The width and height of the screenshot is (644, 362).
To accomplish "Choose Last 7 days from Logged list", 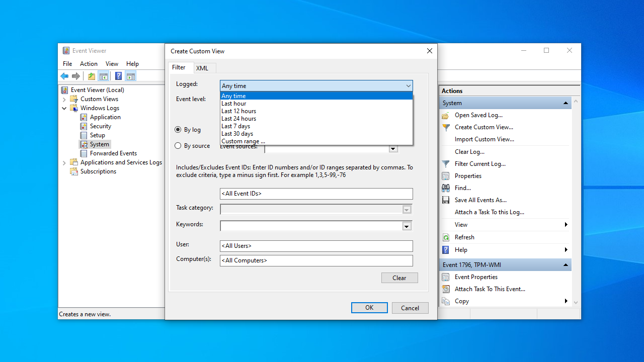I will point(235,126).
